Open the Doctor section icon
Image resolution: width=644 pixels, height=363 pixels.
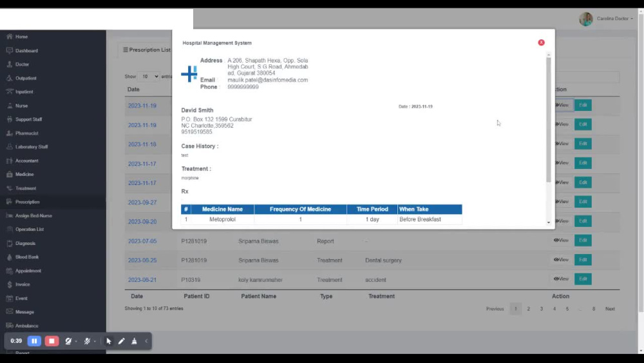coord(10,64)
